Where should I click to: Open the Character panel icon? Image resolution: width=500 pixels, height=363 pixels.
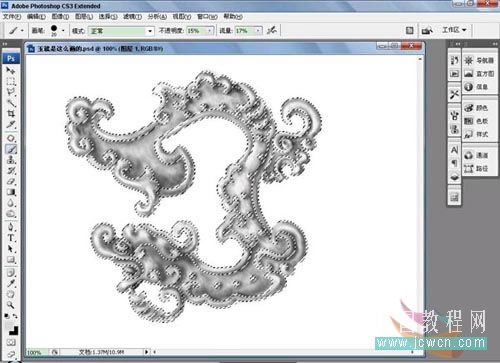point(454,150)
